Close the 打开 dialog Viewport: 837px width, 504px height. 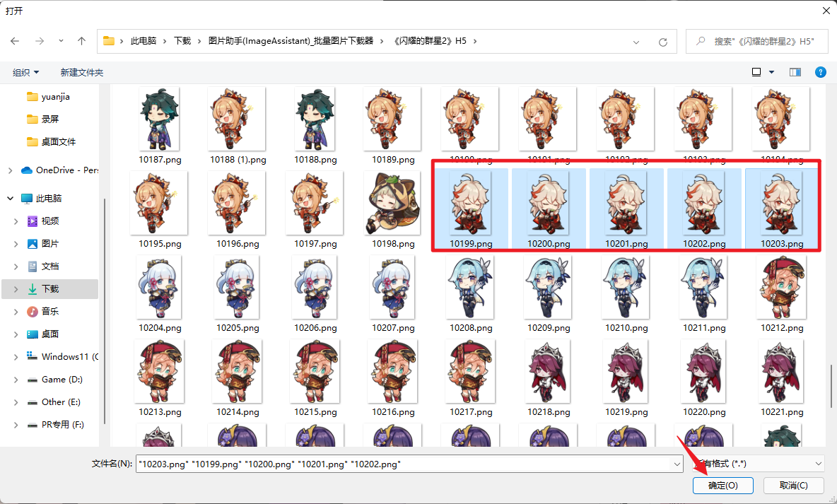point(825,10)
